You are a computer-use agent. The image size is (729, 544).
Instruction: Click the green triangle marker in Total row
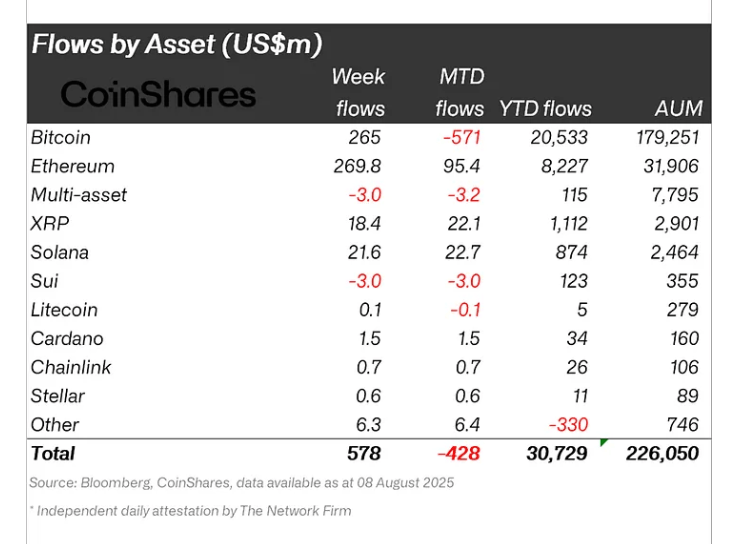[605, 442]
